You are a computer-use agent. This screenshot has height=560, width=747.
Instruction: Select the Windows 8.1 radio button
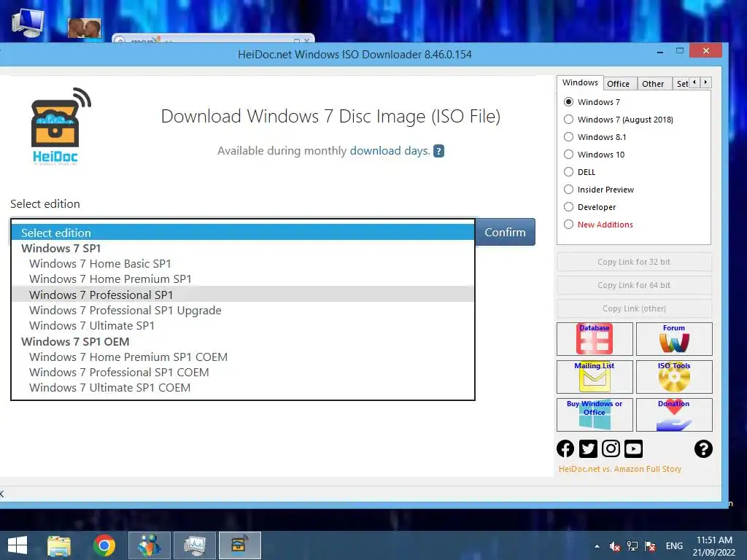(x=568, y=137)
